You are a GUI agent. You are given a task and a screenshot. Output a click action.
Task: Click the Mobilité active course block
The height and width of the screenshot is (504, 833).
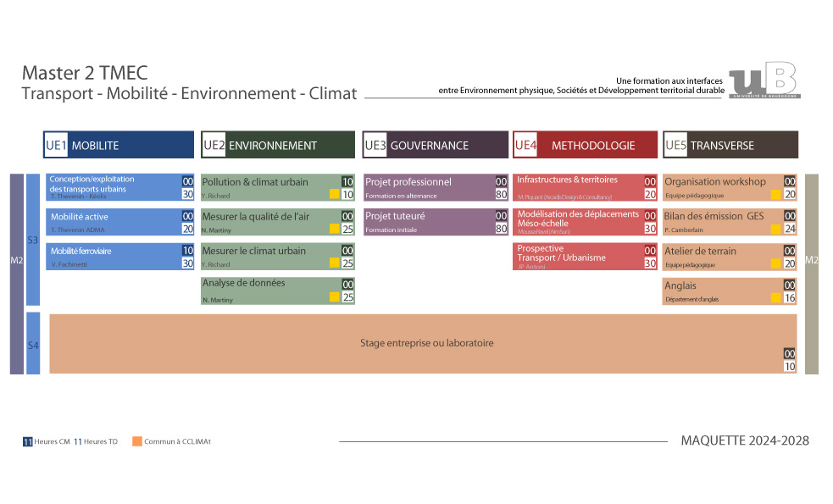(110, 222)
